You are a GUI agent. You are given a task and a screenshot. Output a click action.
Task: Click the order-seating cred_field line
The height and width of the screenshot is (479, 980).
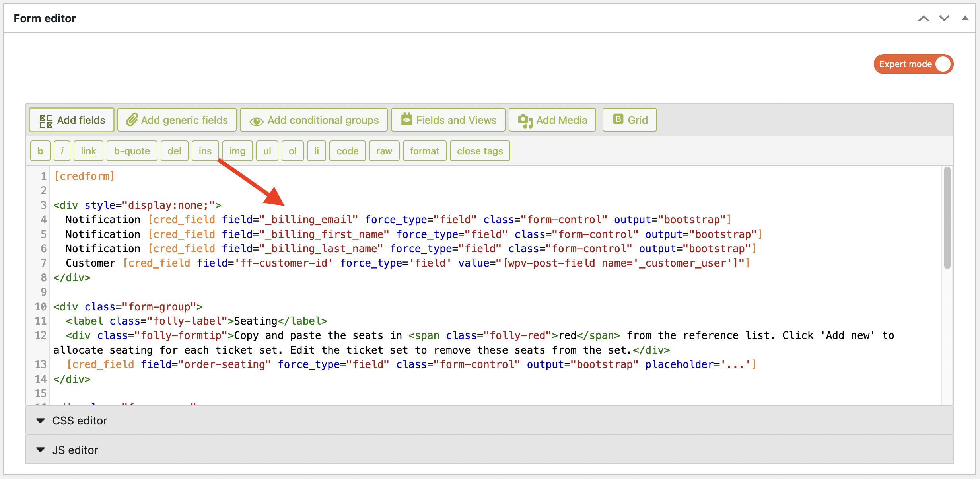[411, 364]
